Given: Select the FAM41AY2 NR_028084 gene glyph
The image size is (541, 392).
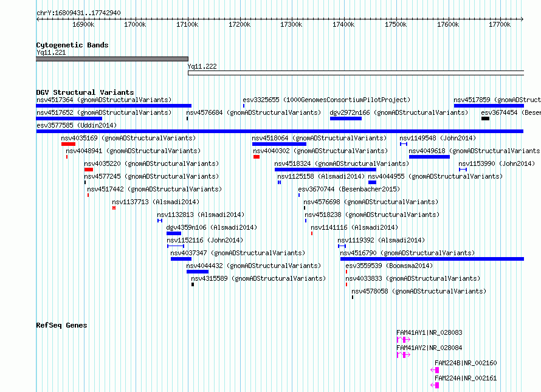Looking at the screenshot, I should click(x=404, y=355).
